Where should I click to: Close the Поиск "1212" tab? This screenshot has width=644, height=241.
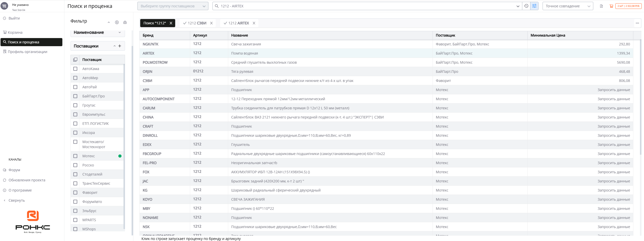click(x=171, y=23)
